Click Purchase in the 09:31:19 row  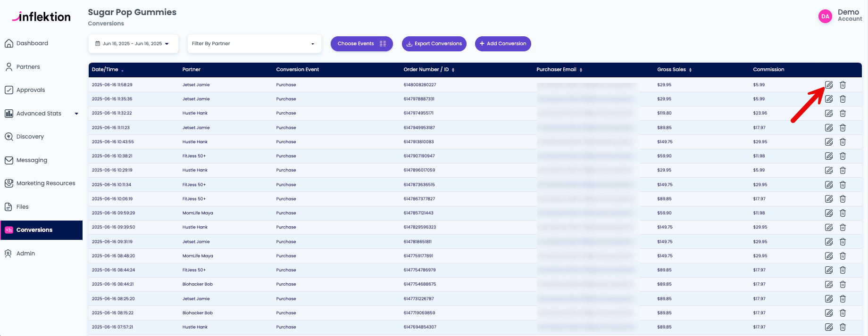click(x=286, y=242)
